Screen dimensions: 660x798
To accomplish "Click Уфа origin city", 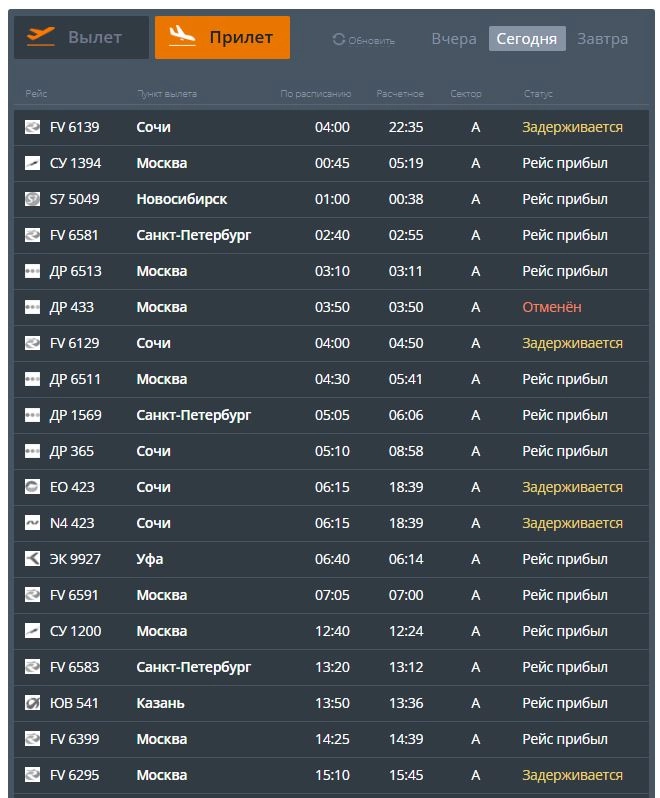I will 150,559.
